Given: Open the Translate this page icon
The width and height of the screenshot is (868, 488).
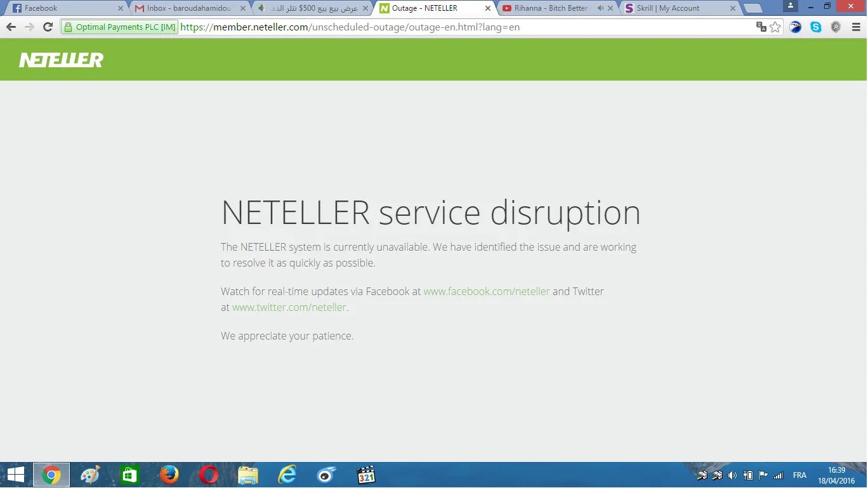Looking at the screenshot, I should [761, 27].
